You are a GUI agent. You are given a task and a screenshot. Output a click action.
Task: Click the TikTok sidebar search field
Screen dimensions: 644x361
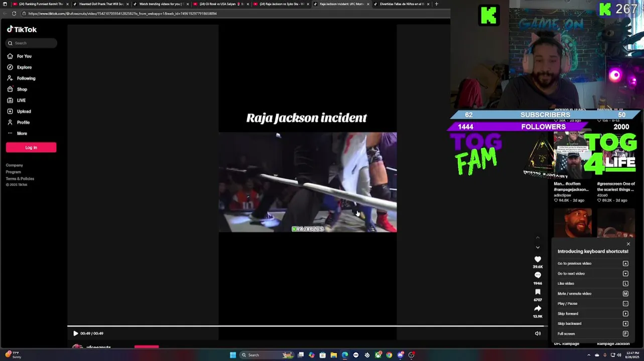coord(31,43)
